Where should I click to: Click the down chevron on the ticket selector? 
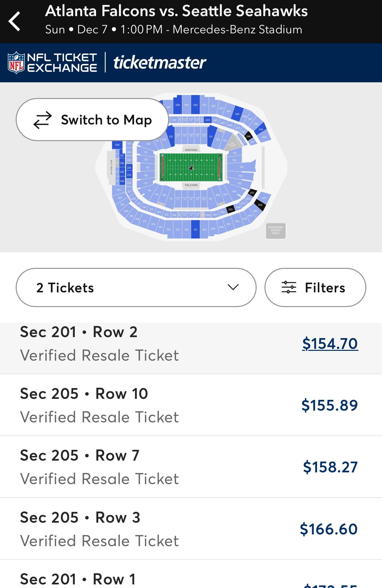pyautogui.click(x=232, y=287)
